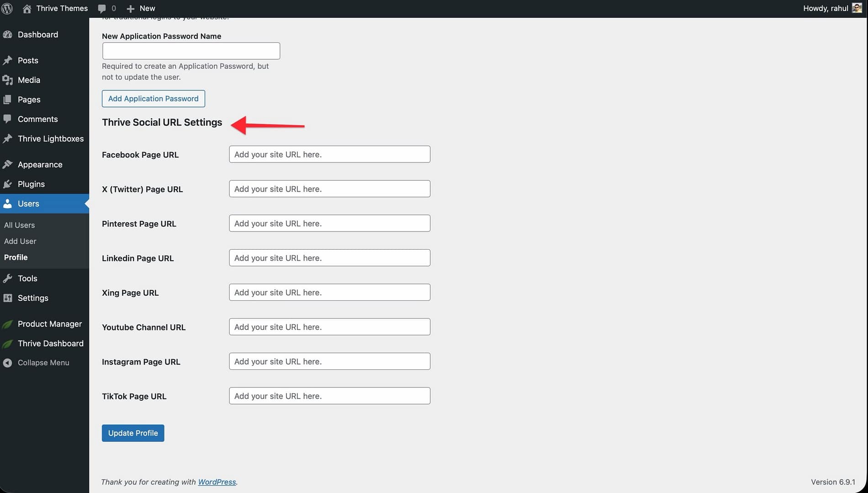Viewport: 868px width, 493px height.
Task: Click the WordPress logo icon
Action: click(7, 8)
